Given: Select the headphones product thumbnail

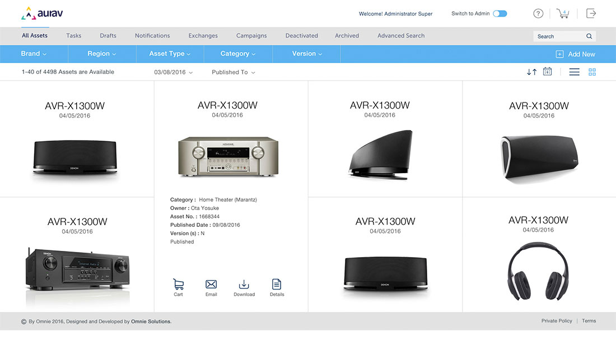Looking at the screenshot, I should click(x=538, y=271).
